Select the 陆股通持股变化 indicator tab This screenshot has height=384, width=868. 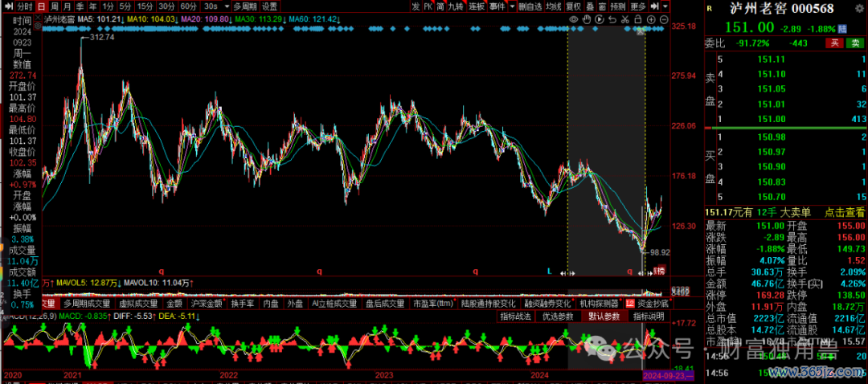(489, 303)
